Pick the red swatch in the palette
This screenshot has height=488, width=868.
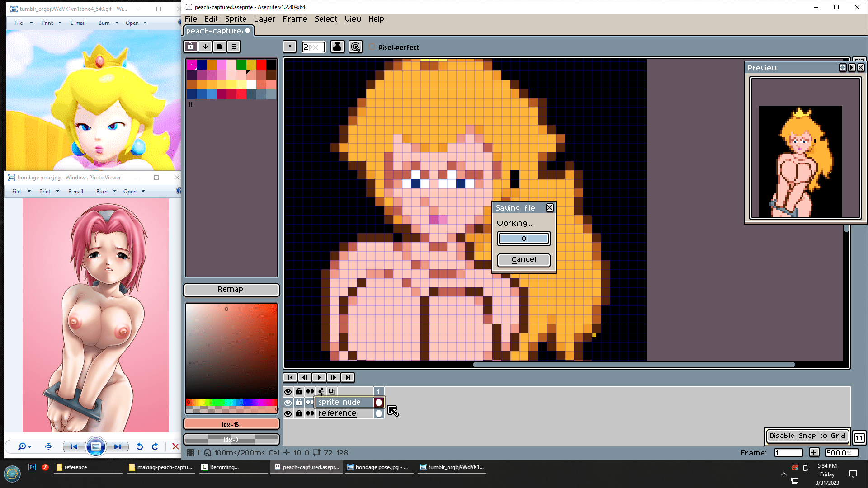[261, 65]
